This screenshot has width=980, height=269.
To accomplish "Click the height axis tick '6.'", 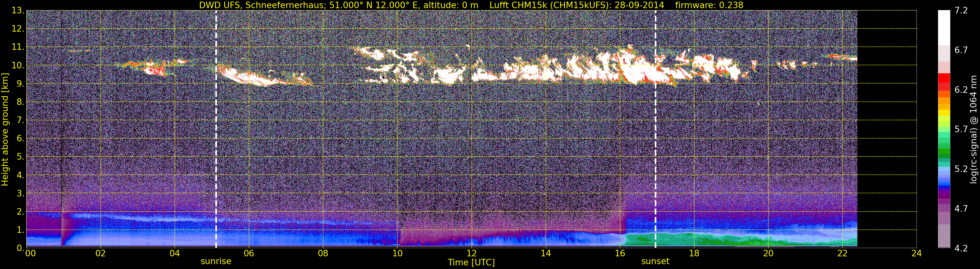I will coord(20,139).
